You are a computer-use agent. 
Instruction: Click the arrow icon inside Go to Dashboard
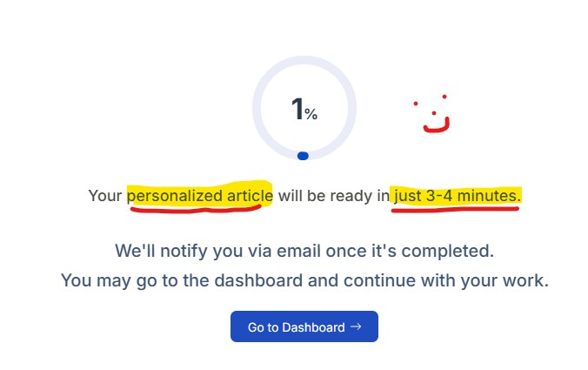tap(356, 326)
